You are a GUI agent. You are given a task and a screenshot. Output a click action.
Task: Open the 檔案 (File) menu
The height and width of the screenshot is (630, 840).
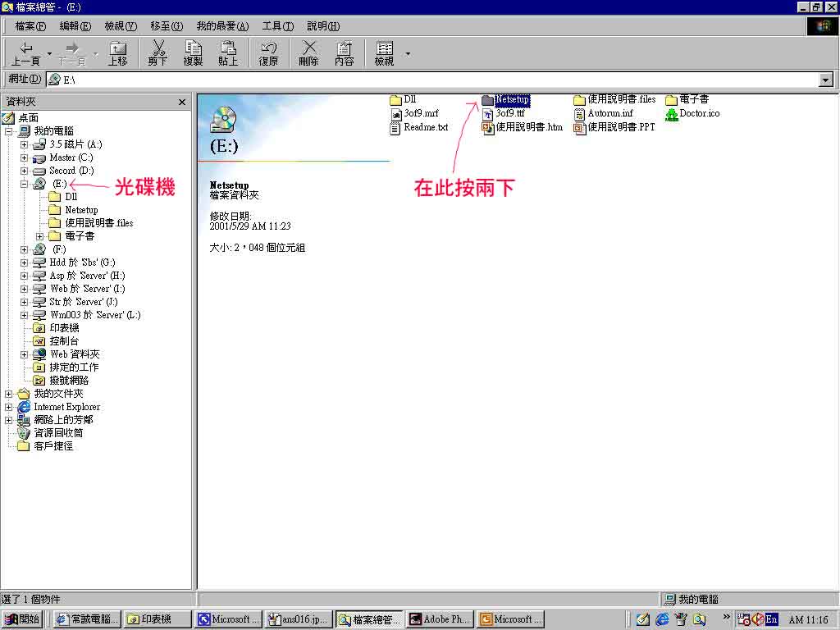point(30,26)
